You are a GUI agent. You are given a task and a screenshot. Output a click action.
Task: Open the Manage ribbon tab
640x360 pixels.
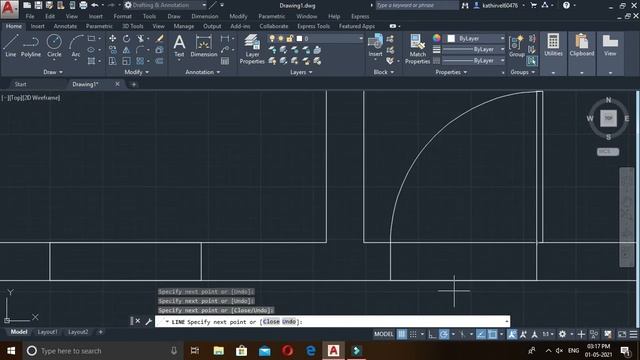(x=184, y=26)
